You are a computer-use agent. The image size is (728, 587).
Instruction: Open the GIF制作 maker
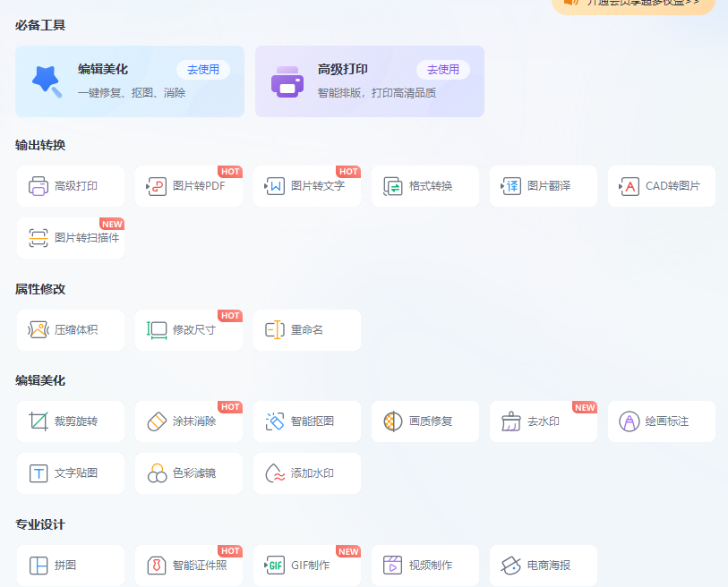click(x=306, y=566)
